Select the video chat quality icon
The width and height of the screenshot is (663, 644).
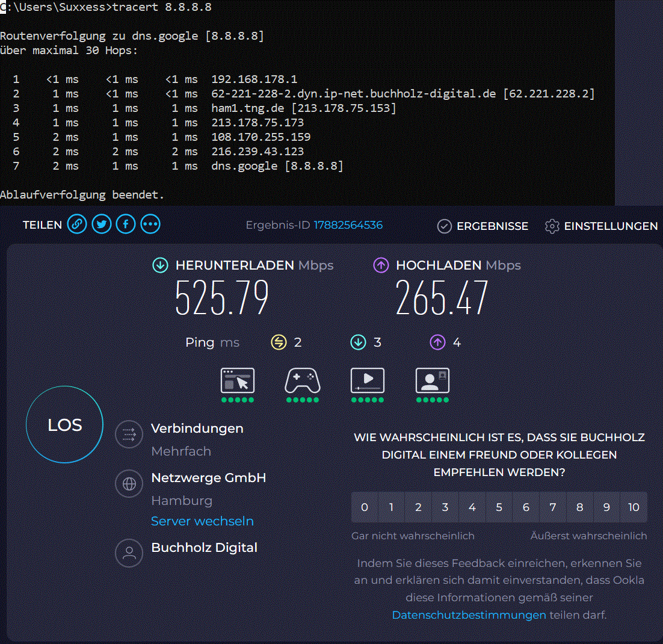pyautogui.click(x=433, y=380)
